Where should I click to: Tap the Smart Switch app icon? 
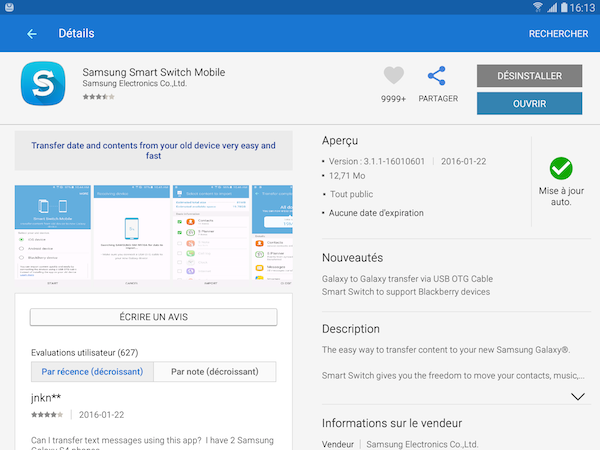click(x=43, y=83)
